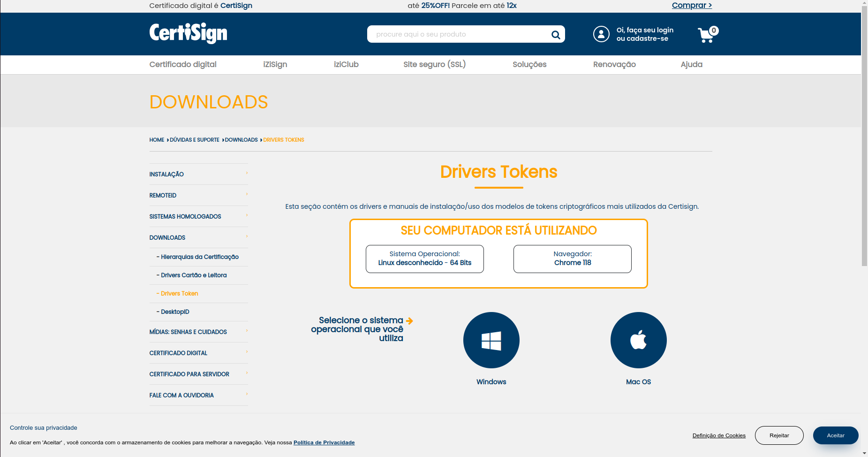Go to HOME breadcrumb
The width and height of the screenshot is (868, 457).
pyautogui.click(x=157, y=140)
